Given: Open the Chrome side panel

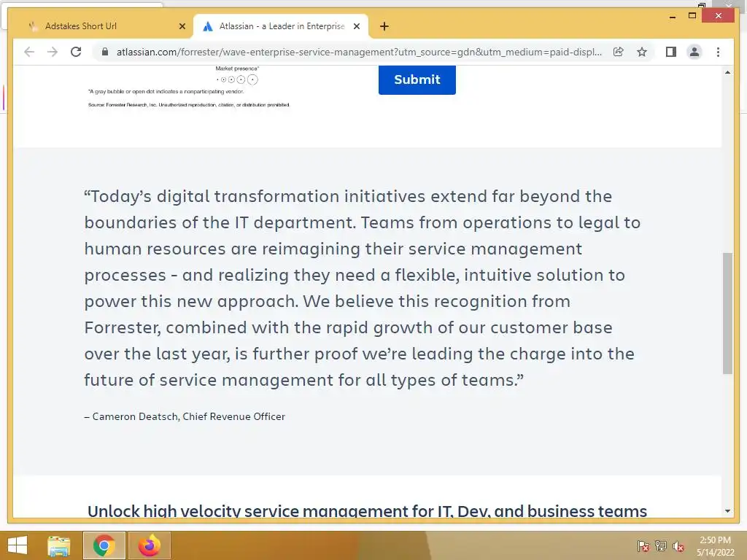Looking at the screenshot, I should [x=671, y=52].
